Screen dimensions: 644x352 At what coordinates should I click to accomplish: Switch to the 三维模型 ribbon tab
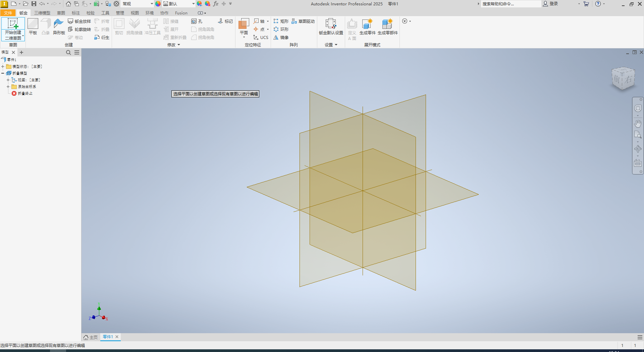pyautogui.click(x=42, y=13)
